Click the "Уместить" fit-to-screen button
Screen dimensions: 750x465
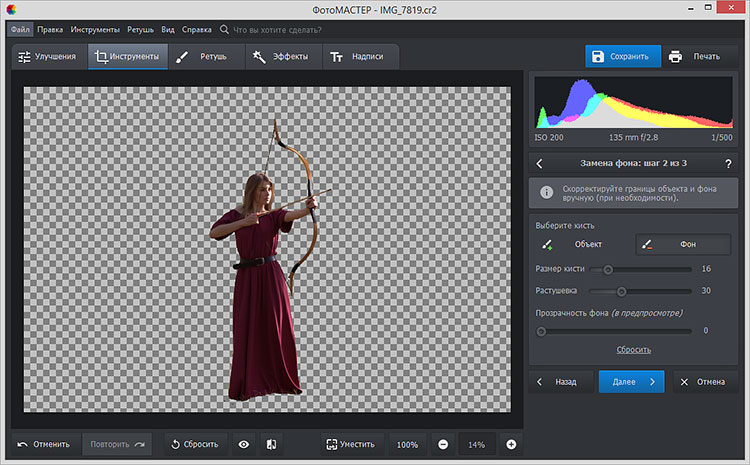click(351, 444)
